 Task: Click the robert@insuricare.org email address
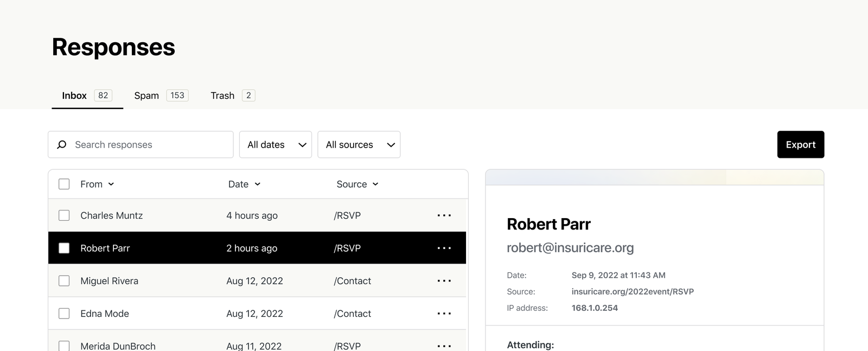[x=570, y=248]
